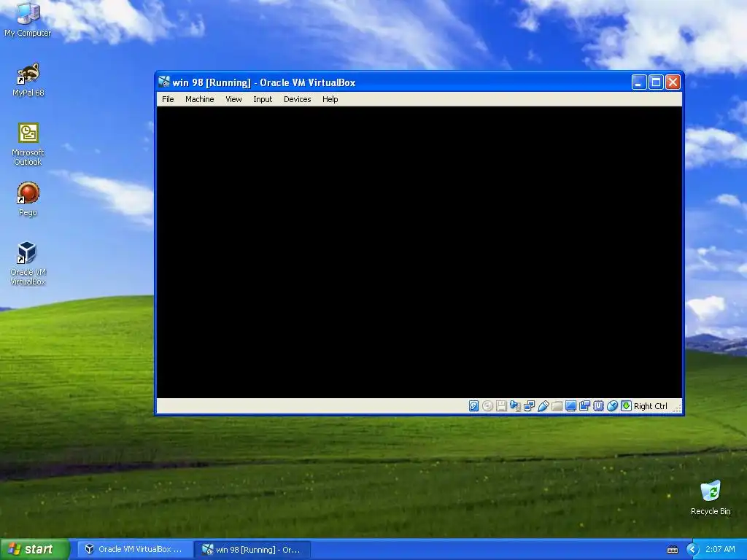Screen dimensions: 747x560
Task: Click the 2:07 AM system clock
Action: coord(720,549)
